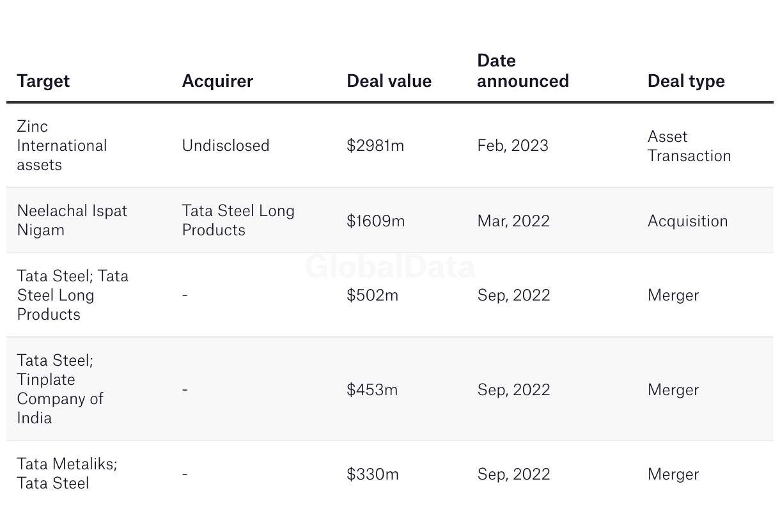
Task: Select the Tata Steel; Tinplate Company of India target
Action: tap(60, 389)
